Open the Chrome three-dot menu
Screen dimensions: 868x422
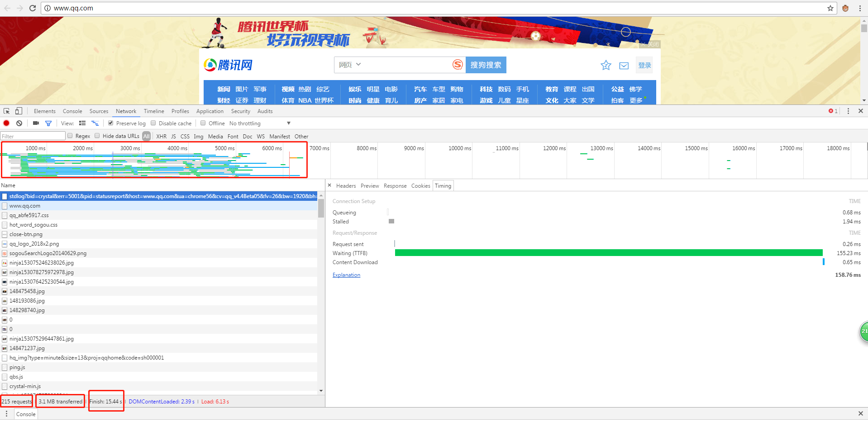[x=860, y=8]
